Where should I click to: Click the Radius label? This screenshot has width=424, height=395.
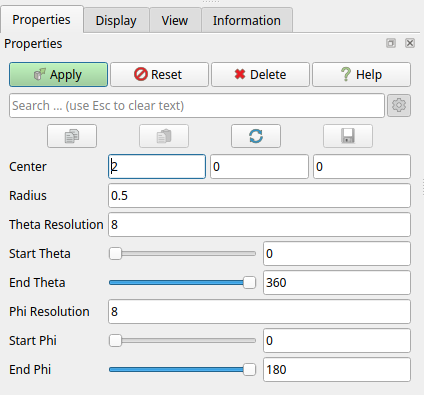28,196
